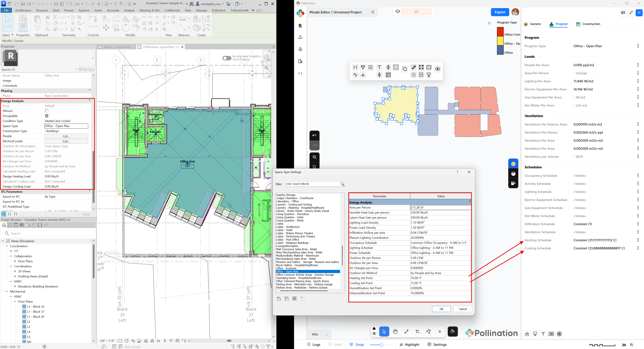Uncheck the Occupiable checkbox
This screenshot has width=644, height=349.
(47, 116)
